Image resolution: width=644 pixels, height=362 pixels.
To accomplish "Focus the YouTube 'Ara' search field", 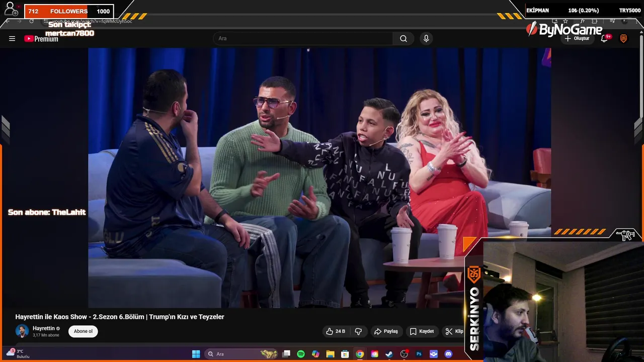I will tap(303, 39).
